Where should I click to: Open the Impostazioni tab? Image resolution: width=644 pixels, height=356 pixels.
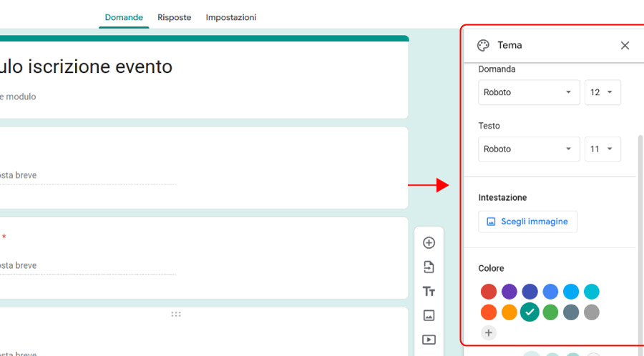coord(230,17)
